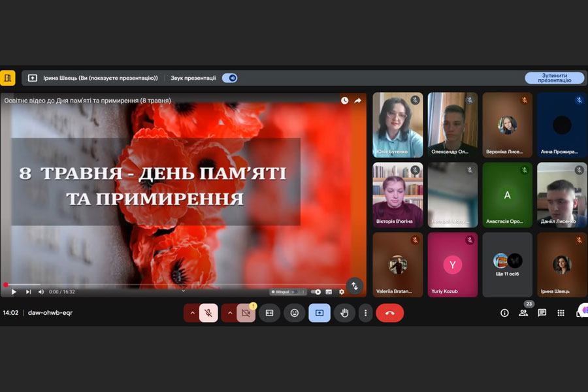Click the Зупинити презентацію button
The height and width of the screenshot is (392, 588).
click(x=554, y=78)
